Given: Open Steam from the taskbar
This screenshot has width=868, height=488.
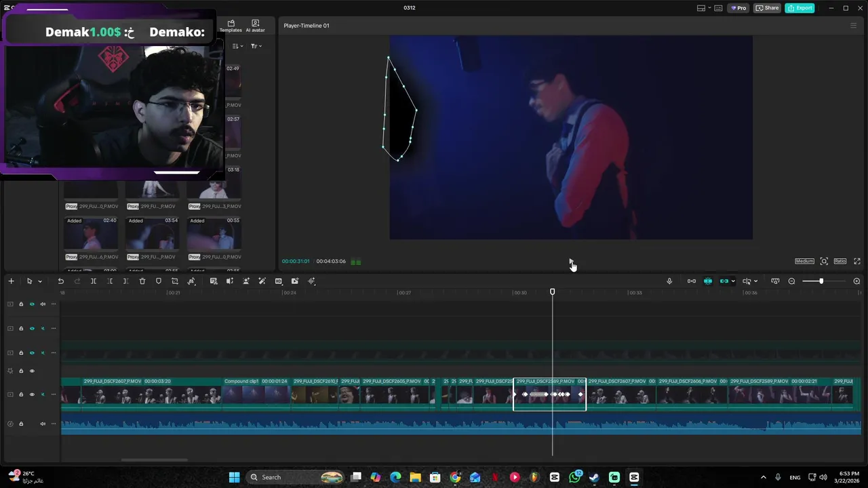Looking at the screenshot, I should point(594,477).
